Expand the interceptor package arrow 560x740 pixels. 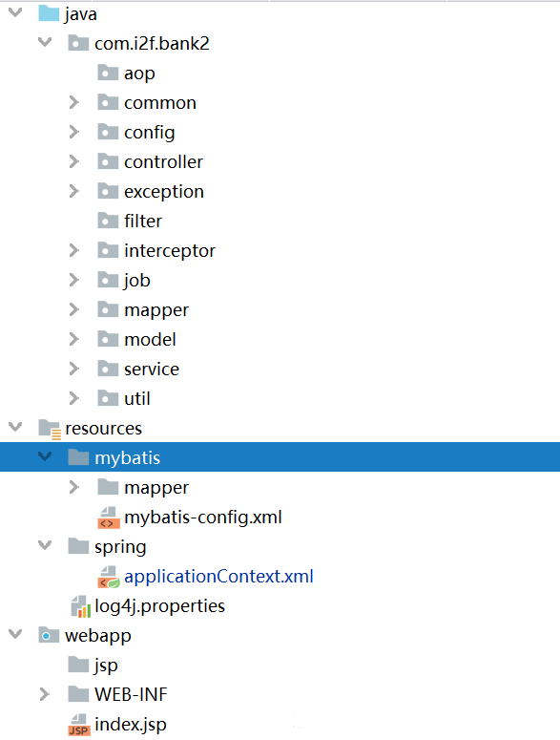[74, 250]
